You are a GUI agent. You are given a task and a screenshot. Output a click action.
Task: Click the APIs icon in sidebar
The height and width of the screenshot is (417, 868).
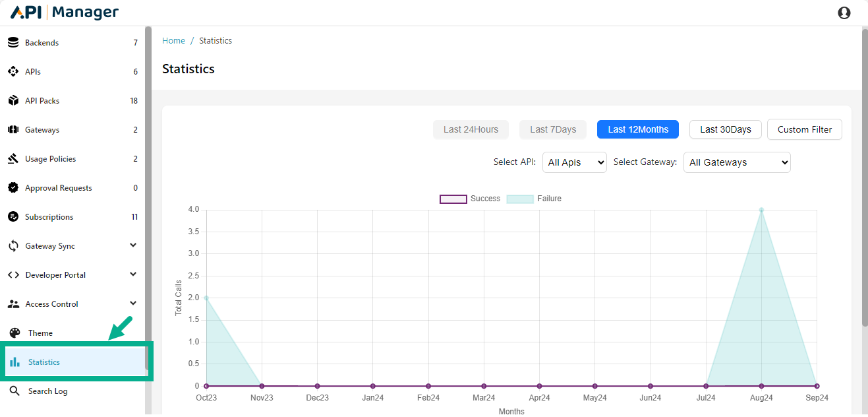(x=13, y=72)
